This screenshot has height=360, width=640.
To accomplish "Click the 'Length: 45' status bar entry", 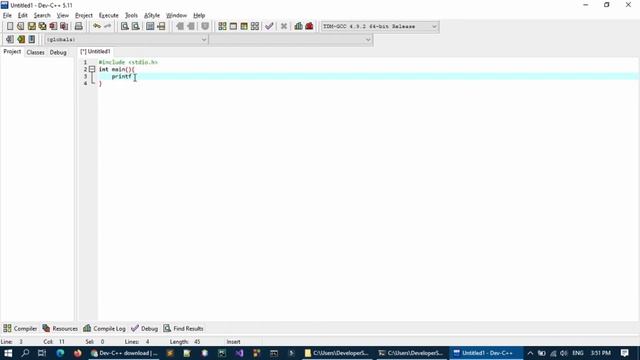I will pyautogui.click(x=185, y=342).
